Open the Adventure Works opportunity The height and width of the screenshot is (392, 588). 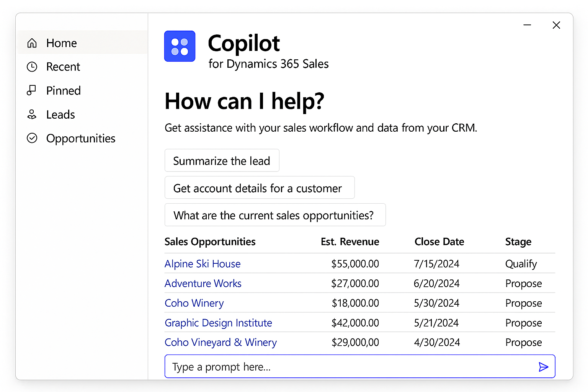pos(203,283)
